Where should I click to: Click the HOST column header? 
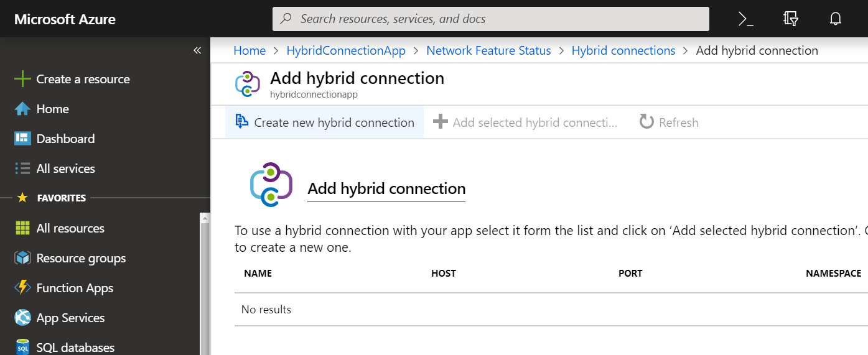443,274
